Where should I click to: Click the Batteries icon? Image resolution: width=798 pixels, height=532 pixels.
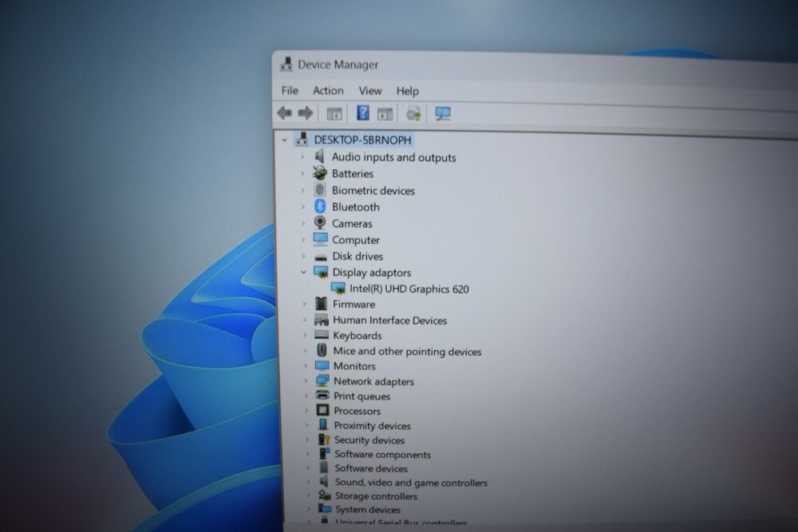(x=320, y=173)
